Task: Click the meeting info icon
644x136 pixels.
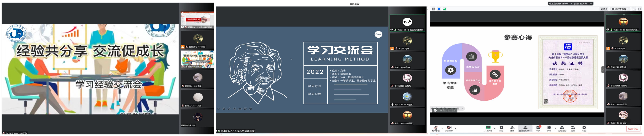Action: click(x=433, y=9)
